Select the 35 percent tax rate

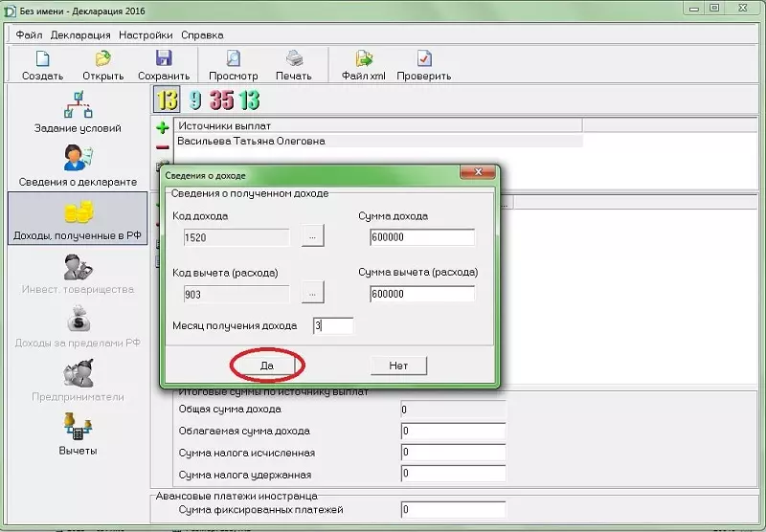[221, 100]
